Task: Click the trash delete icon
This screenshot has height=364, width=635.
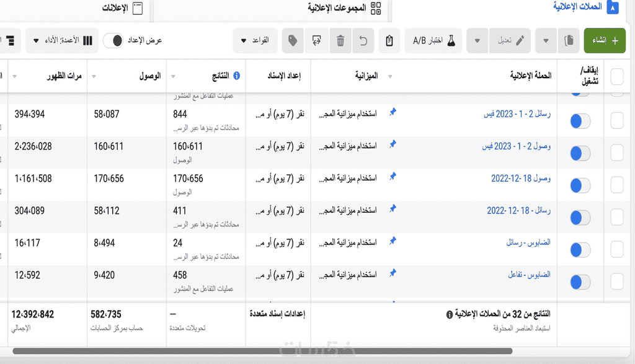Action: point(340,40)
